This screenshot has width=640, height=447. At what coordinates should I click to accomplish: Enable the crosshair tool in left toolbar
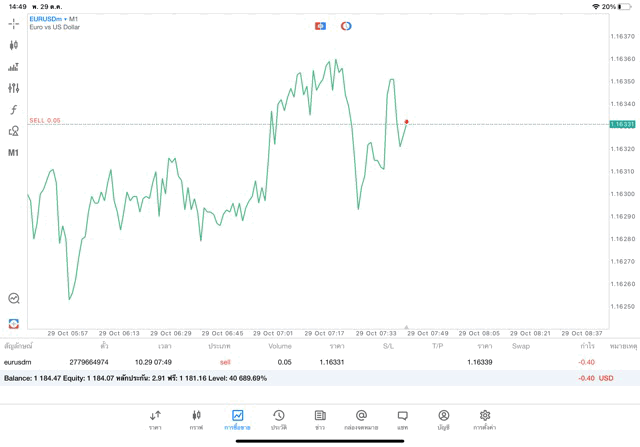pos(14,23)
